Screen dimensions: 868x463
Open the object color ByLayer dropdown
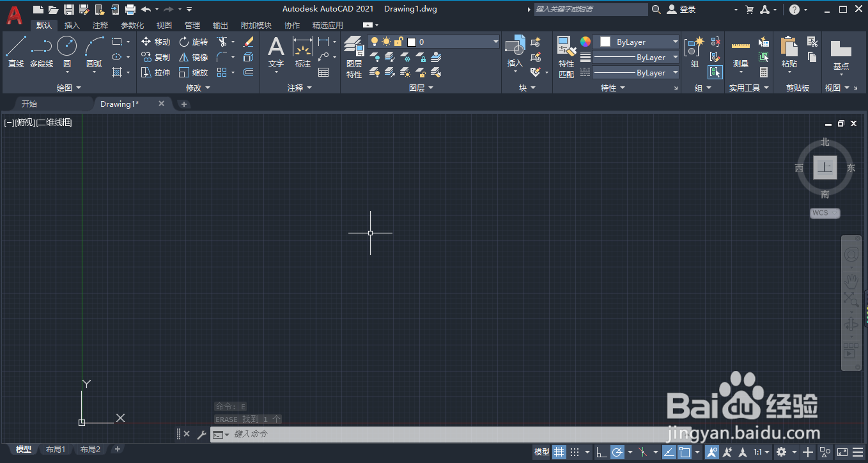[x=636, y=42]
